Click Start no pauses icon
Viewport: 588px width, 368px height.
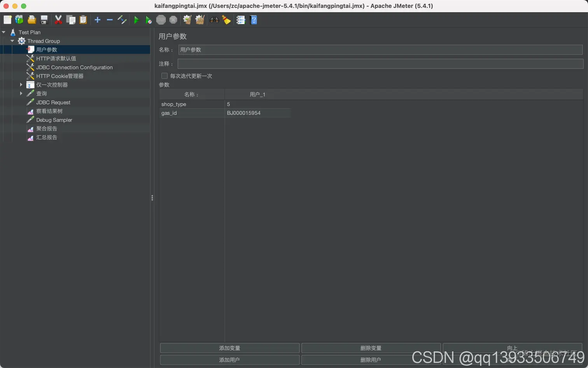pyautogui.click(x=149, y=20)
